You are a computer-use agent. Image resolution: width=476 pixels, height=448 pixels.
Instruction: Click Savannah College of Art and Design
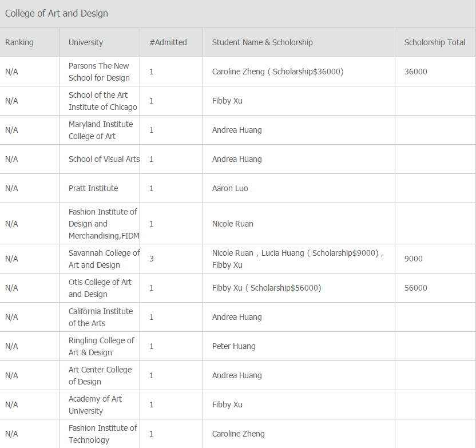(104, 259)
